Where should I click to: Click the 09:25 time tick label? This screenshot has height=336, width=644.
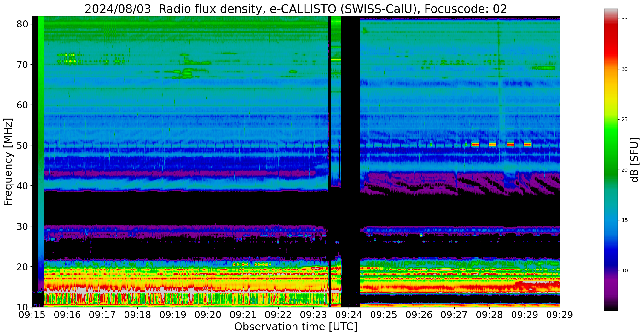click(384, 315)
